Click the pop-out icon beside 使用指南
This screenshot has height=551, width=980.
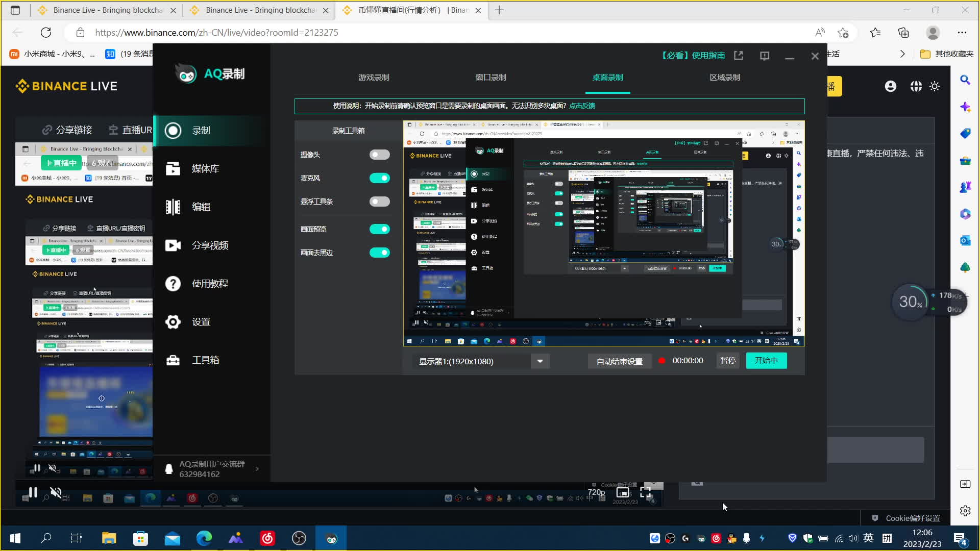coord(739,56)
